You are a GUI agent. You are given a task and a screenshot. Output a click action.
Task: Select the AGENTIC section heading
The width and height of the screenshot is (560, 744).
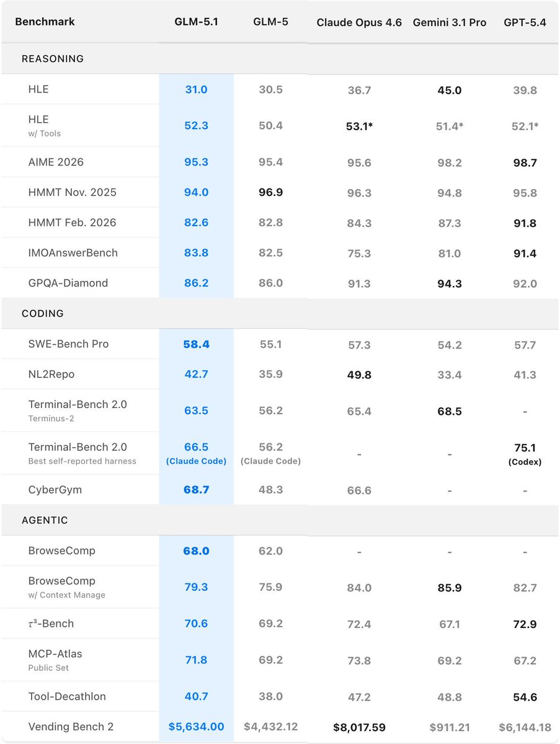tap(45, 520)
